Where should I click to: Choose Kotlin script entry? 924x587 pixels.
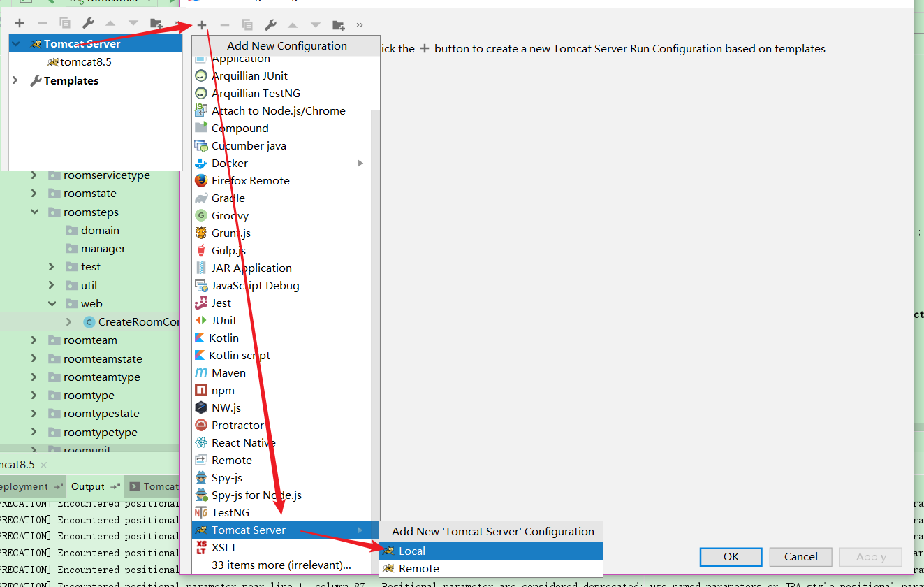[x=281, y=355]
